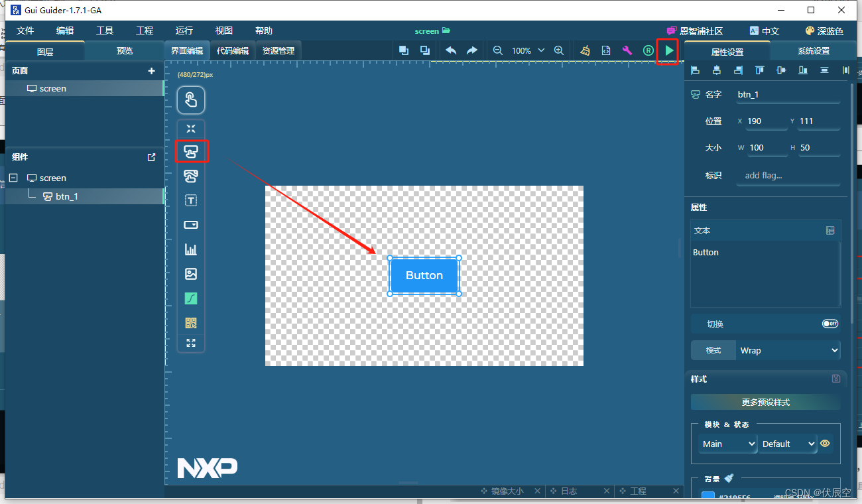This screenshot has width=862, height=504.
Task: Open the 编辑 menu
Action: [x=65, y=31]
